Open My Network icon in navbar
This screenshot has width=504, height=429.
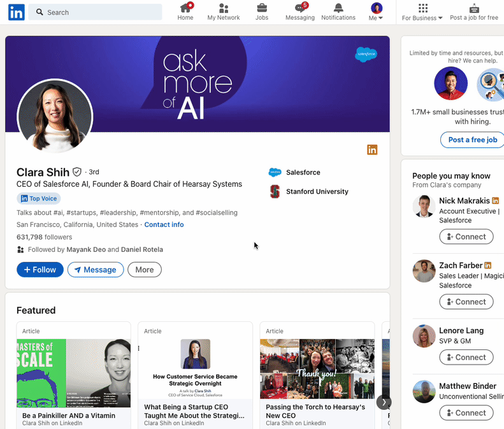tap(224, 8)
